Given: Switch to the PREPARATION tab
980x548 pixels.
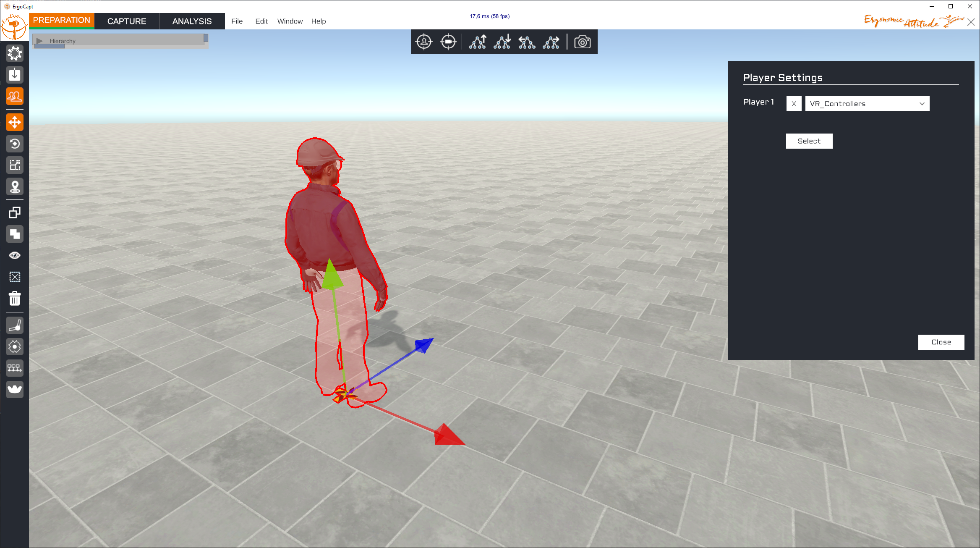Looking at the screenshot, I should 62,21.
